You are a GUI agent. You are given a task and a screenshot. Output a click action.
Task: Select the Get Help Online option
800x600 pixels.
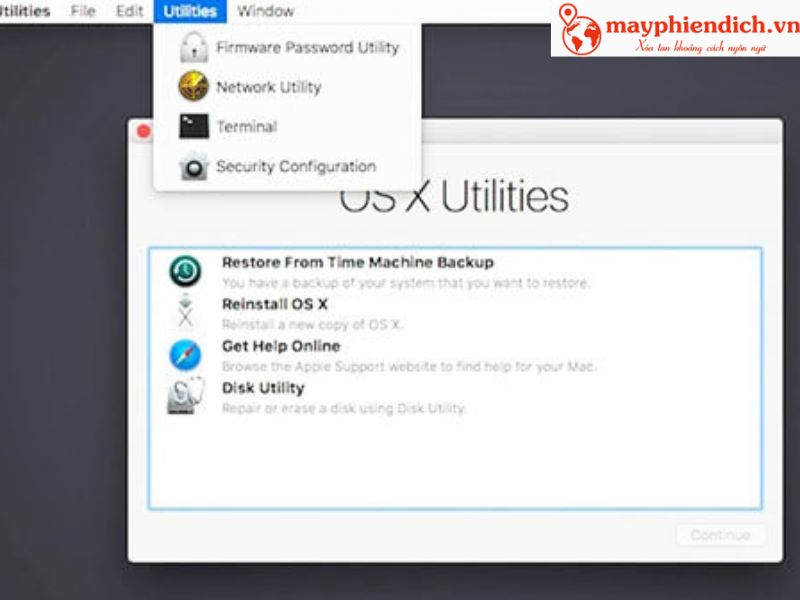point(455,355)
